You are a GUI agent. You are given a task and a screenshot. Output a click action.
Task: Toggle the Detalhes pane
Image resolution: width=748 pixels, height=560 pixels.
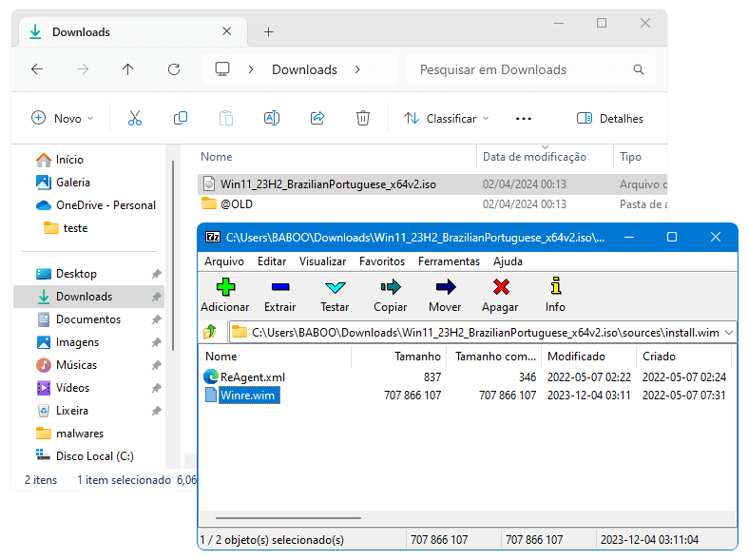tap(609, 118)
